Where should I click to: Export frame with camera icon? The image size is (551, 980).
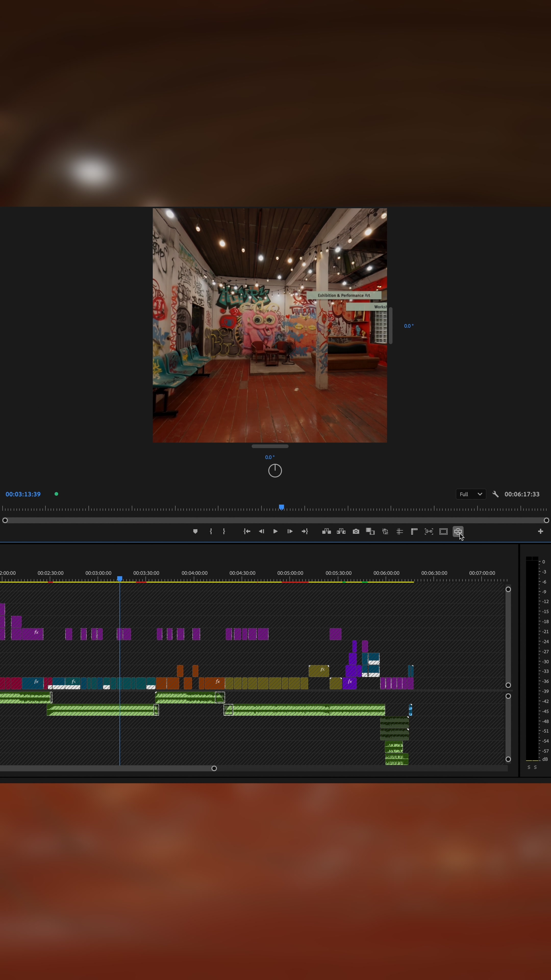tap(356, 531)
